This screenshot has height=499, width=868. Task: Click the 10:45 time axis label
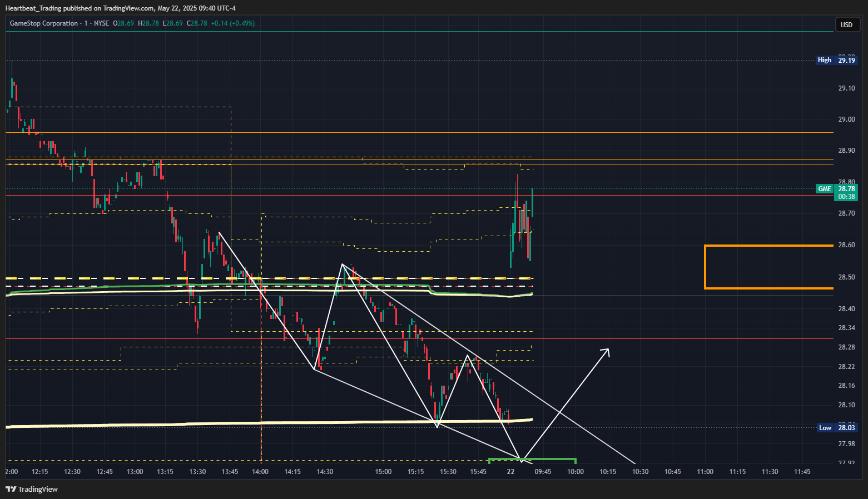click(672, 472)
